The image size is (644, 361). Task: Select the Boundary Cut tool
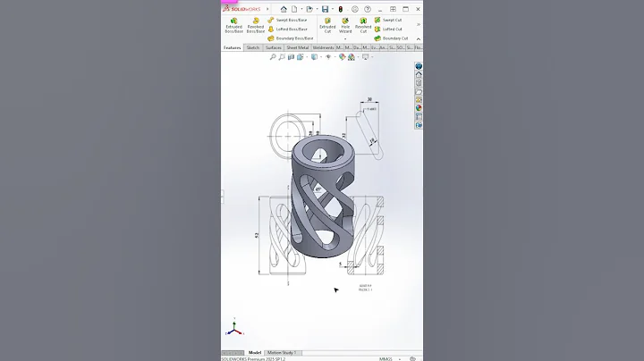(x=391, y=38)
